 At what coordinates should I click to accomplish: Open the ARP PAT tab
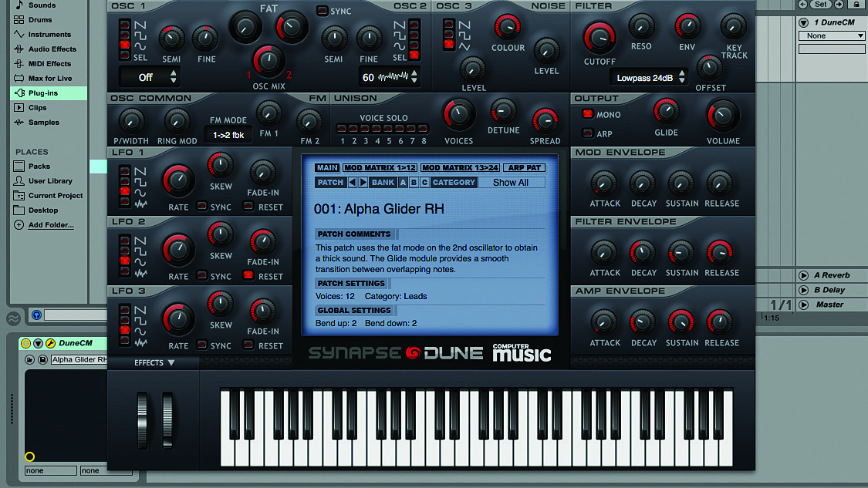pos(524,167)
